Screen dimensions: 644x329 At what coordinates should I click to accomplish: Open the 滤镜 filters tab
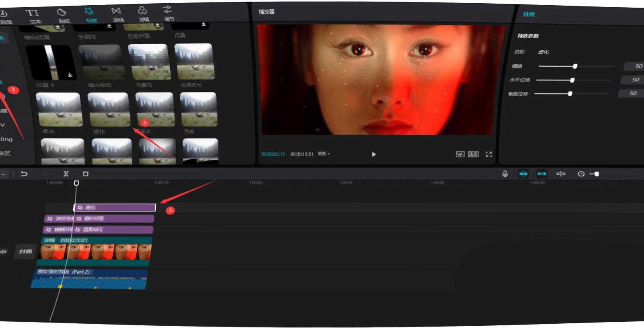click(143, 14)
